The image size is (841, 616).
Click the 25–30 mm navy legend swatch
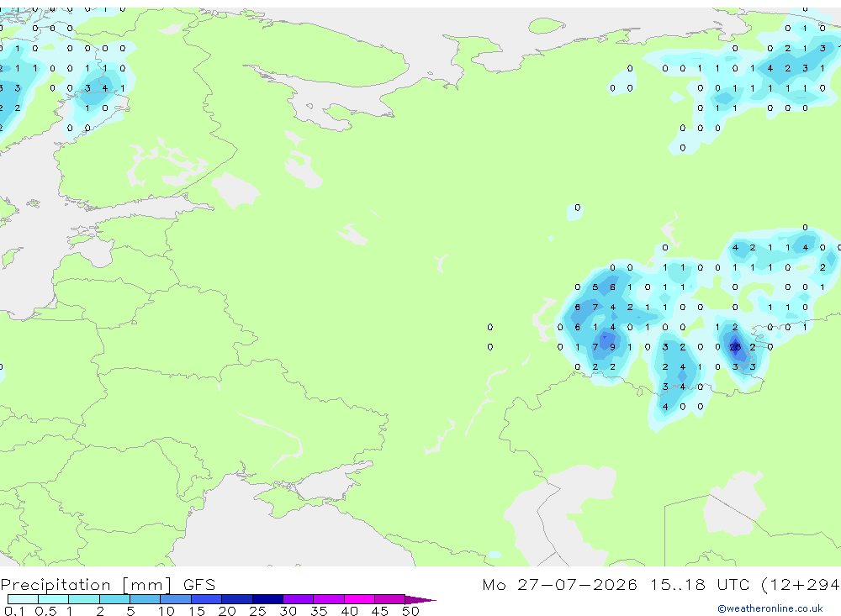(x=267, y=599)
